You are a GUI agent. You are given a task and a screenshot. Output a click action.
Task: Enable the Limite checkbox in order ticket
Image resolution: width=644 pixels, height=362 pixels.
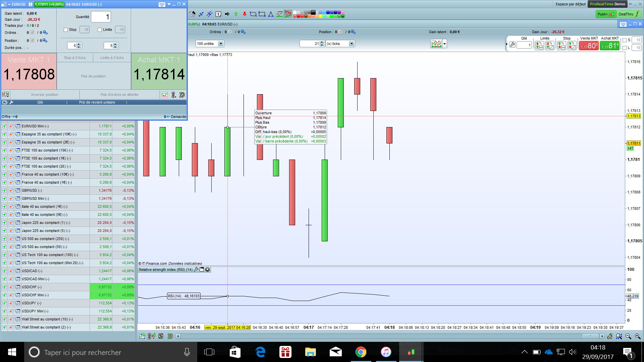(x=100, y=30)
